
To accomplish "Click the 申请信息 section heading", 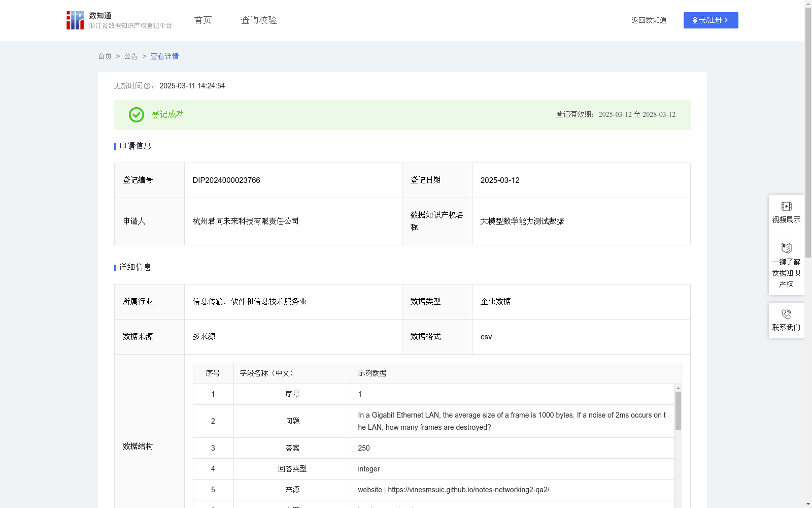I will click(136, 146).
